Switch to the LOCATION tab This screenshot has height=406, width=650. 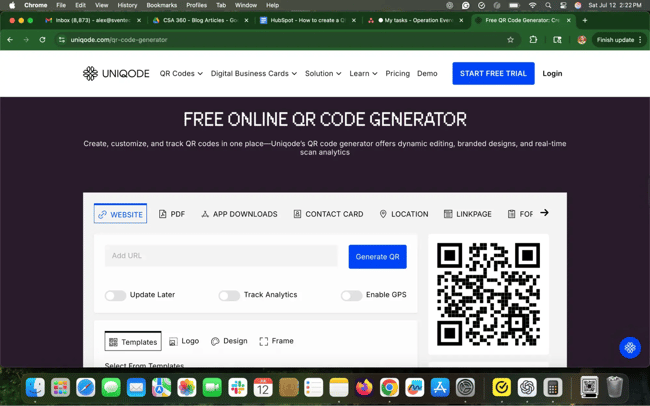[x=404, y=214]
